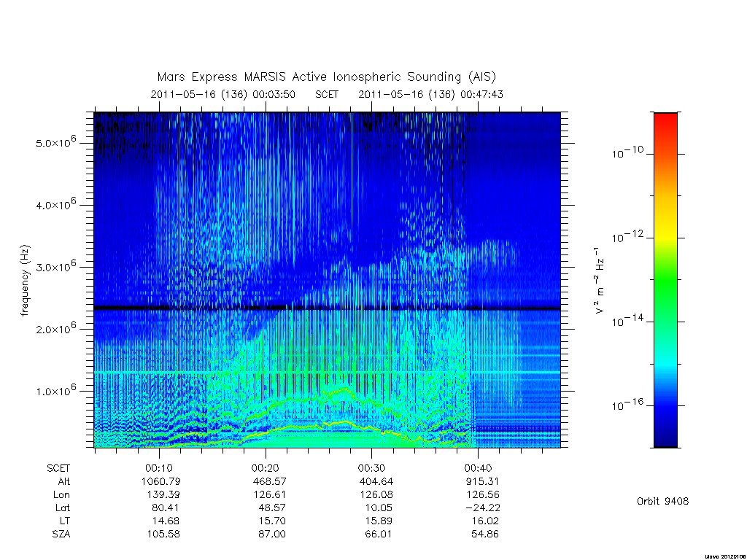Click the colorbar tick label 10^-12
The height and width of the screenshot is (560, 747).
[x=627, y=236]
